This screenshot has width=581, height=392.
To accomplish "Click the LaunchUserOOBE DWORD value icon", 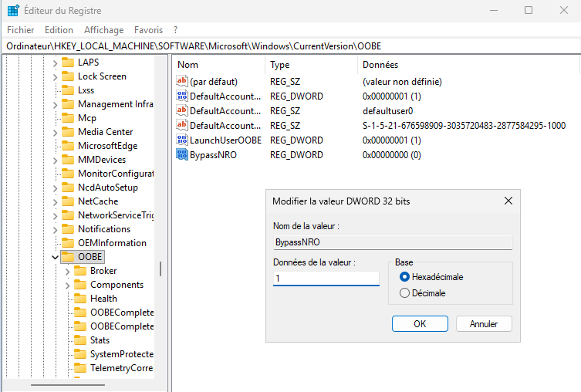I will [x=182, y=140].
